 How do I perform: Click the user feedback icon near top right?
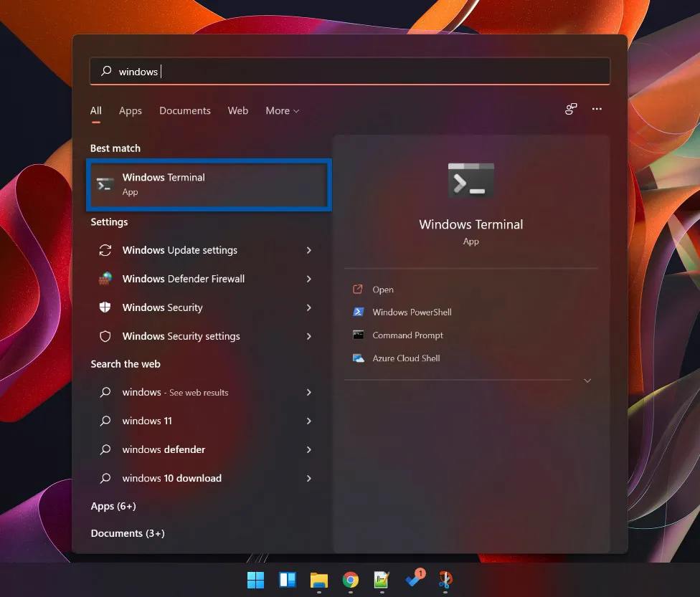570,109
